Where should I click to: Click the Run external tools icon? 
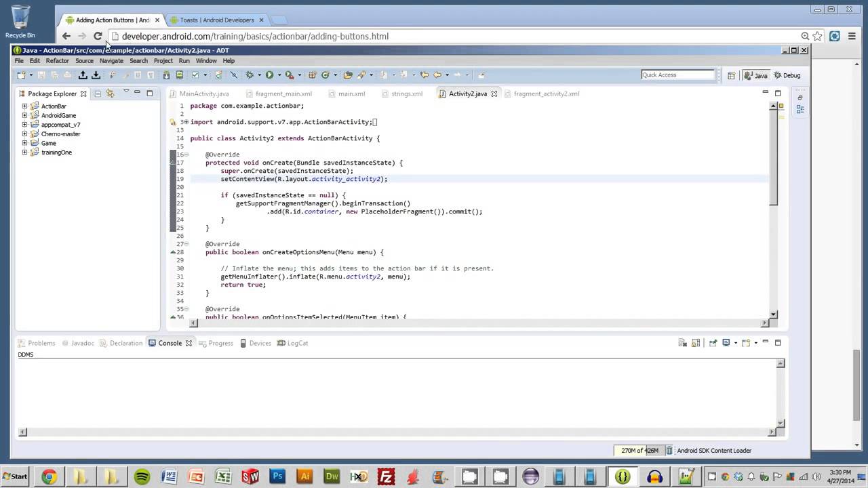click(290, 75)
